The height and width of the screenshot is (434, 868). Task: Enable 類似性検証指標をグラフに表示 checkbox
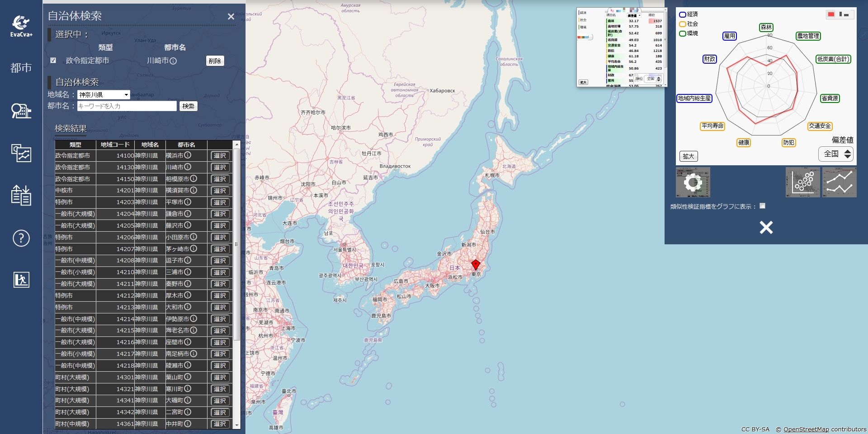point(762,206)
